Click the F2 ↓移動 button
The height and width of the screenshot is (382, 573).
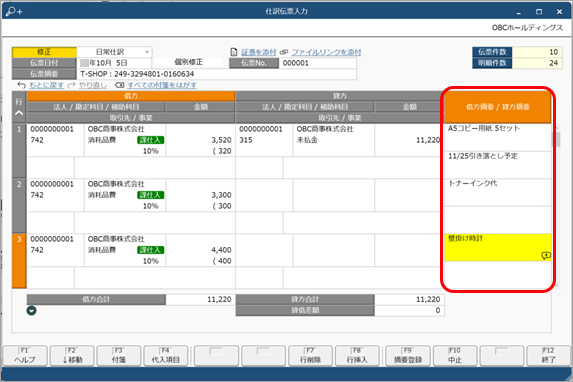click(x=72, y=356)
